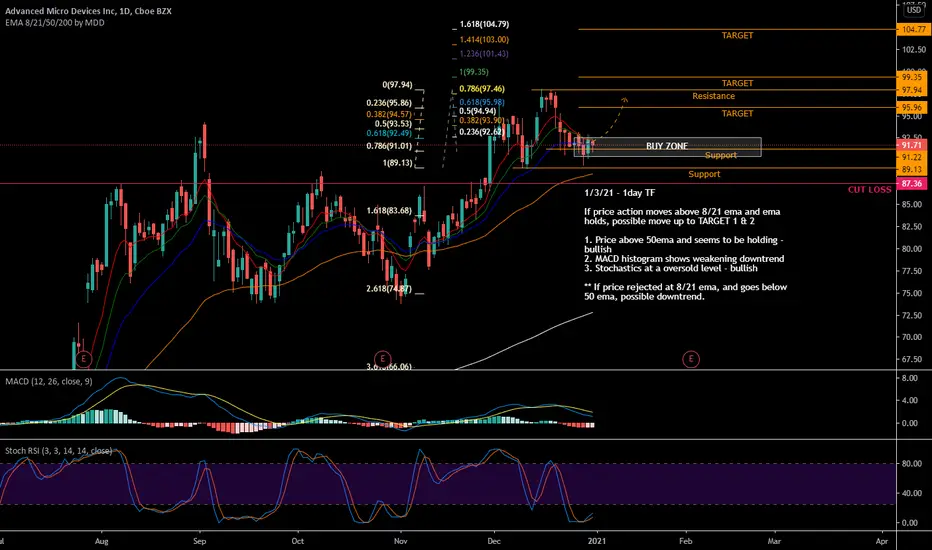Select the Resistance text label

pyautogui.click(x=713, y=96)
